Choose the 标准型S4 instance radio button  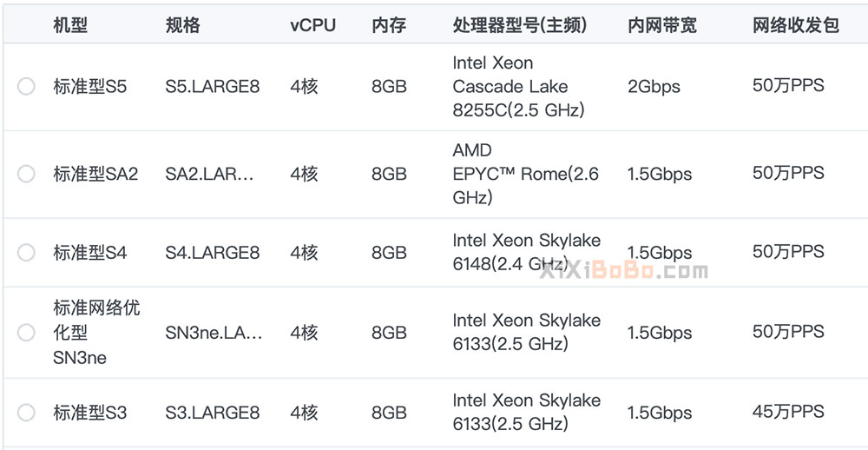point(26,253)
